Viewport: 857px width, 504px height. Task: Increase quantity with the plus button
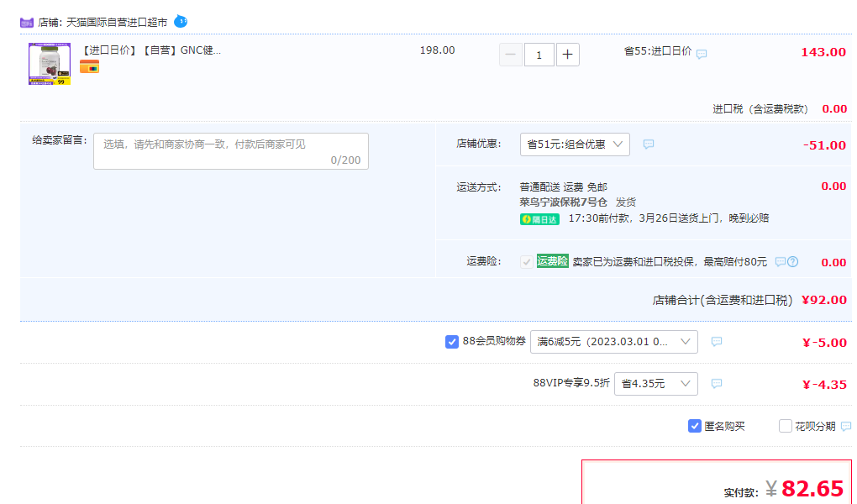click(567, 55)
